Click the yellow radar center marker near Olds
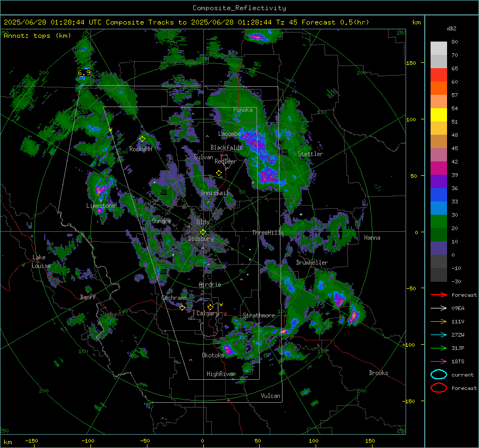 point(203,232)
